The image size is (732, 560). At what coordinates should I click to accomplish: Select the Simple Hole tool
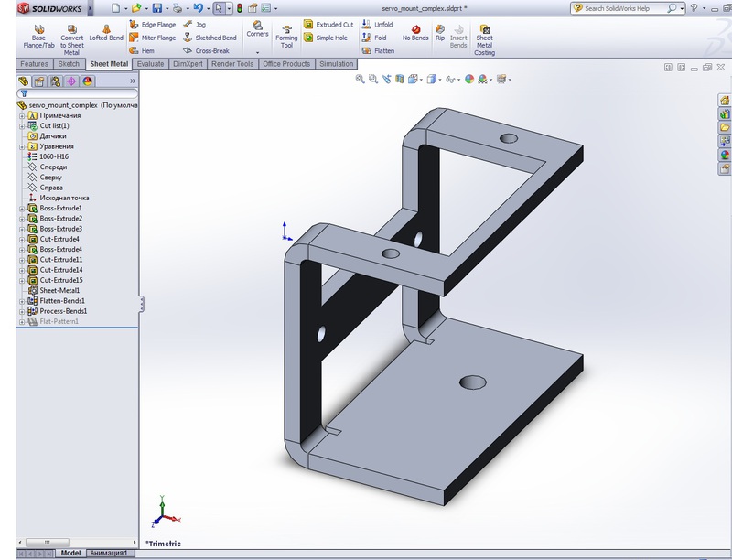326,38
